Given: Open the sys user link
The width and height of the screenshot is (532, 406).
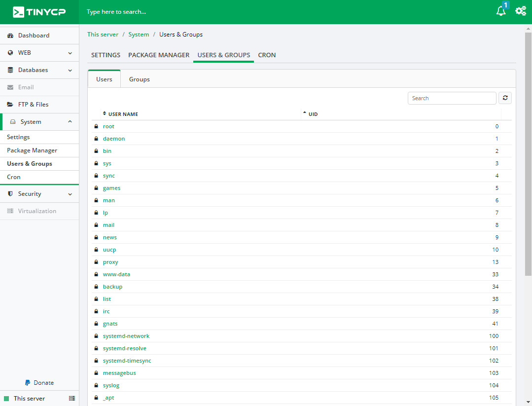Looking at the screenshot, I should [107, 164].
